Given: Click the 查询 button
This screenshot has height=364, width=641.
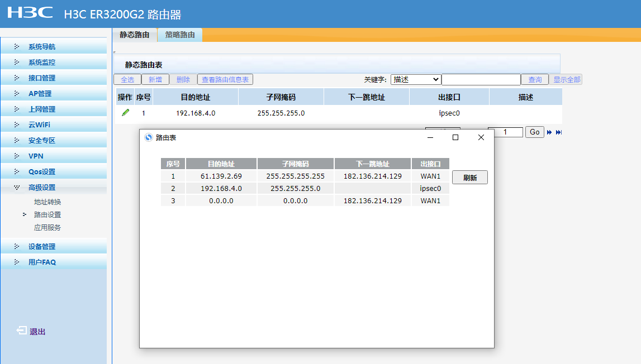Looking at the screenshot, I should [535, 79].
